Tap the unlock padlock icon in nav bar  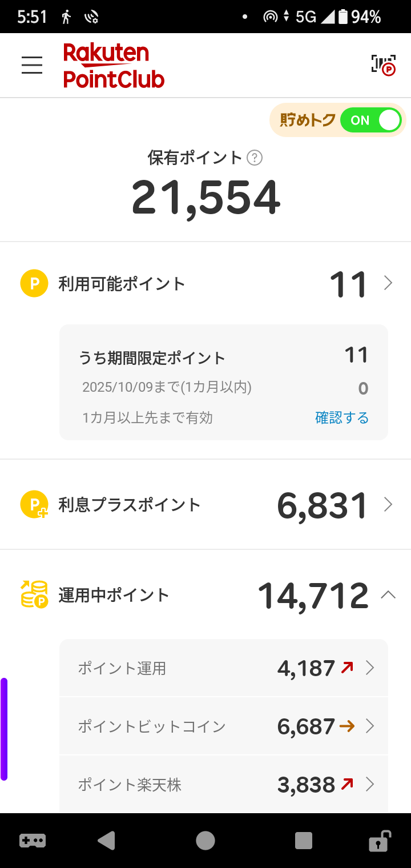(x=379, y=841)
